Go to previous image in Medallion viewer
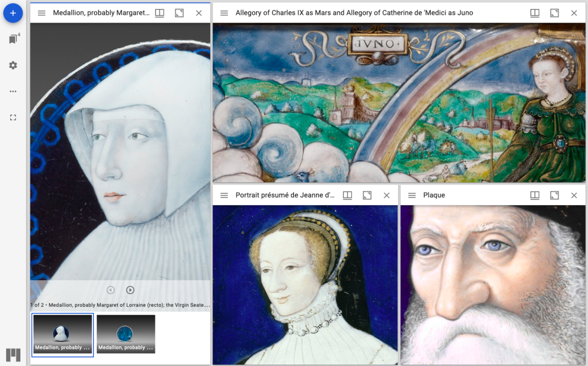The width and height of the screenshot is (588, 366). click(x=111, y=290)
